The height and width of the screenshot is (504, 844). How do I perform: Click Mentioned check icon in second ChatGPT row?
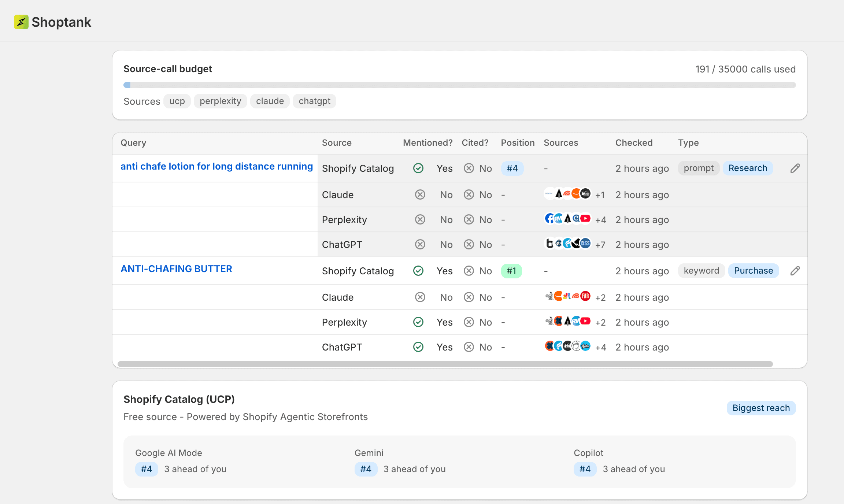(x=418, y=347)
